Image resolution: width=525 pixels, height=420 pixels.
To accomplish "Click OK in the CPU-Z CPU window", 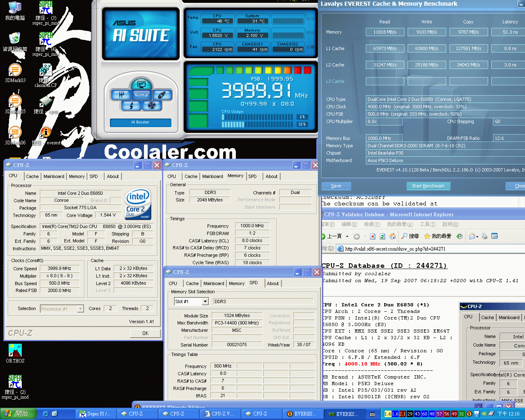I will [145, 333].
